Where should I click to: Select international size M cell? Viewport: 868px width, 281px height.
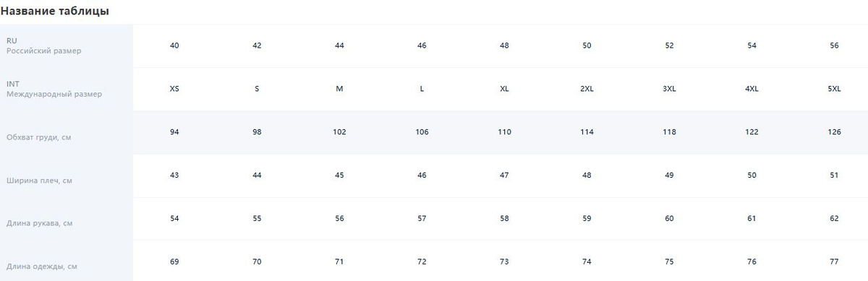tap(339, 89)
